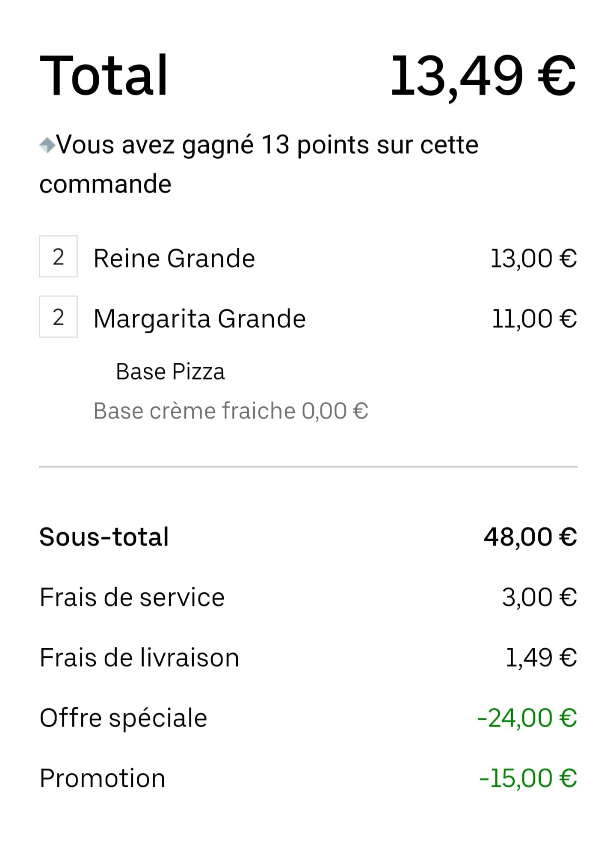Click Base crème fraiche option line

coord(231,411)
